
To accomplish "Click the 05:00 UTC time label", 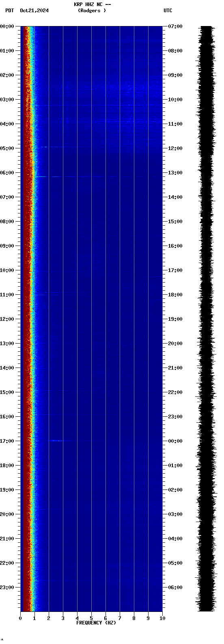I will (175, 563).
